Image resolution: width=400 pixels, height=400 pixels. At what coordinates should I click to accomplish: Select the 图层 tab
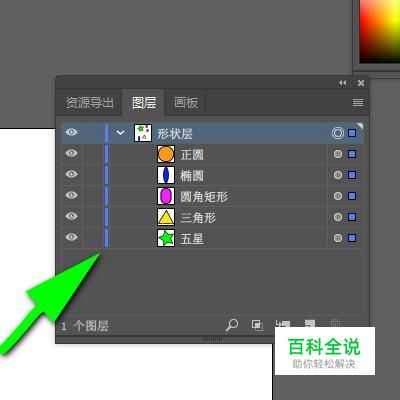tap(144, 103)
